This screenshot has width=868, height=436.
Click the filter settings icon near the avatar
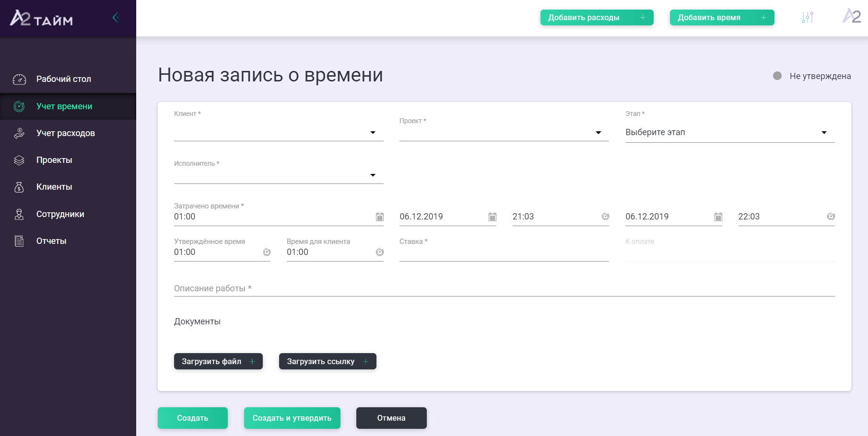(807, 17)
